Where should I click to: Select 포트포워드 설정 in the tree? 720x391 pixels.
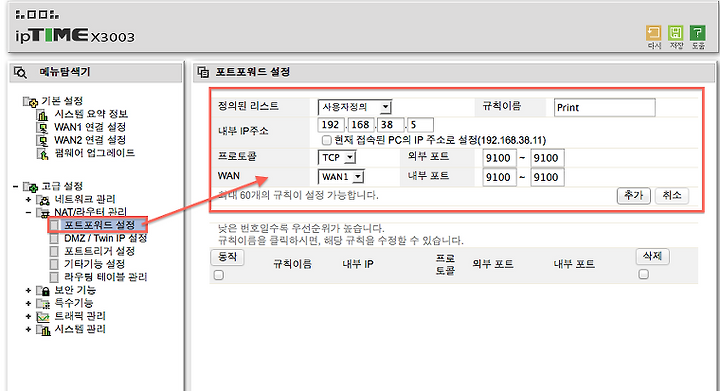(x=100, y=225)
